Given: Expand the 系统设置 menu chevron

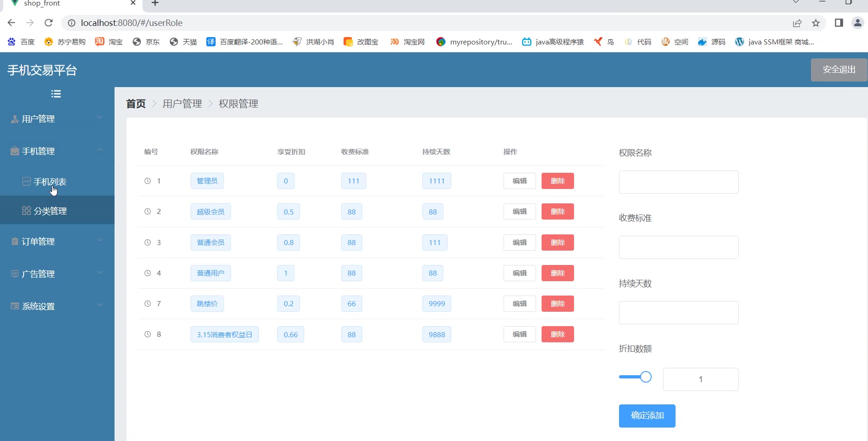Looking at the screenshot, I should [x=100, y=305].
